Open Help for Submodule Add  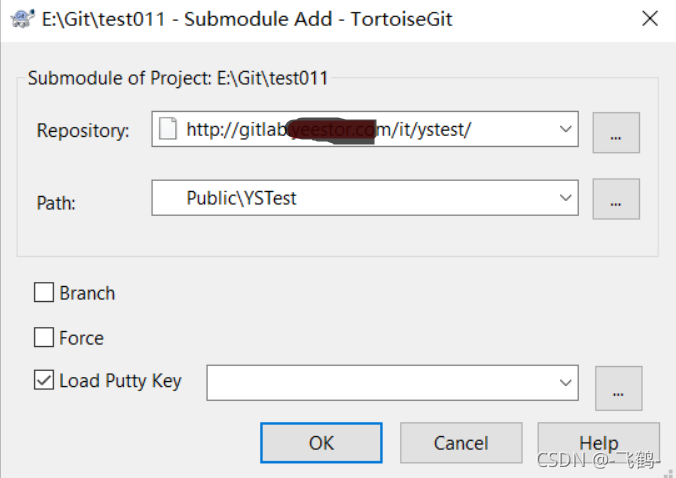point(598,442)
